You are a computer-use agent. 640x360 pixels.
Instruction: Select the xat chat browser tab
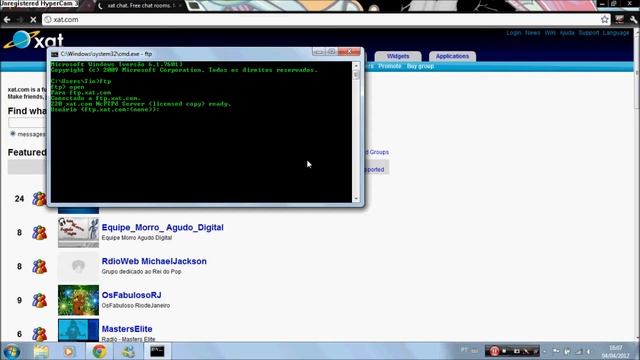click(139, 6)
